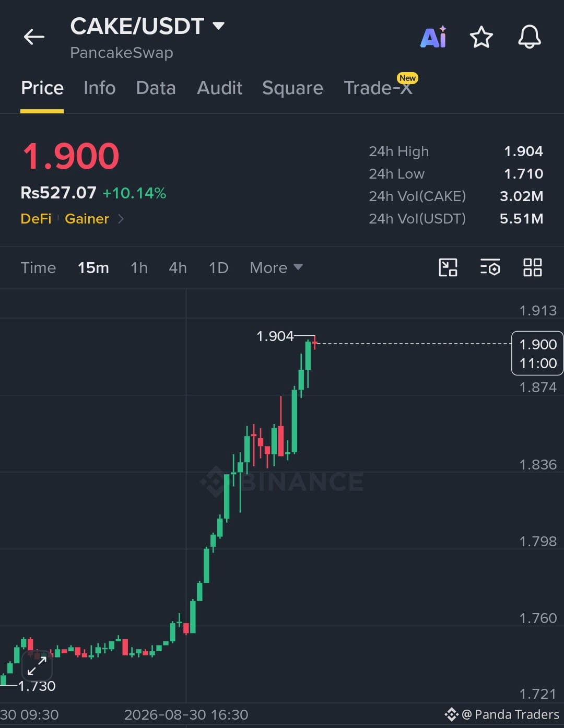Screen dimensions: 564x728
Task: Select the 1D chart interval
Action: tap(218, 268)
